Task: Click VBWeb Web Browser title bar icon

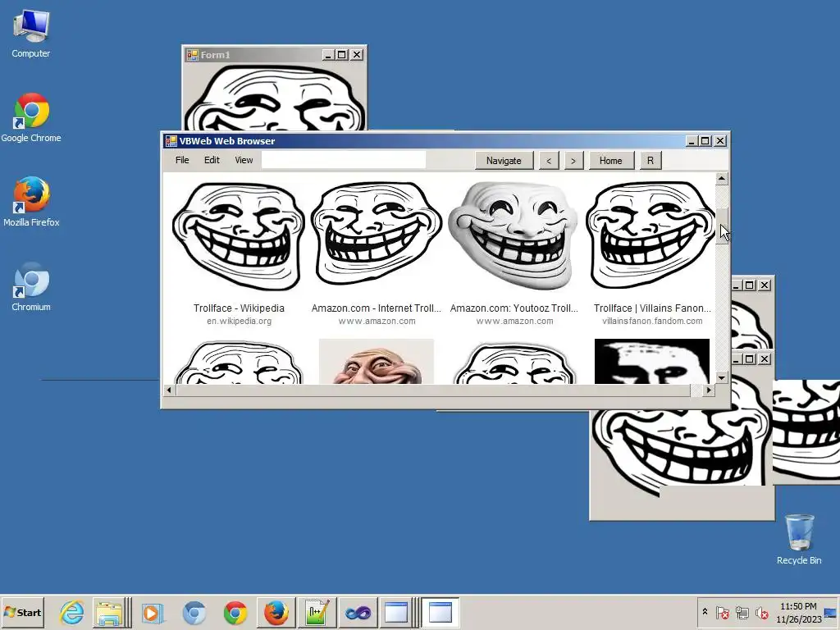Action: 171,141
